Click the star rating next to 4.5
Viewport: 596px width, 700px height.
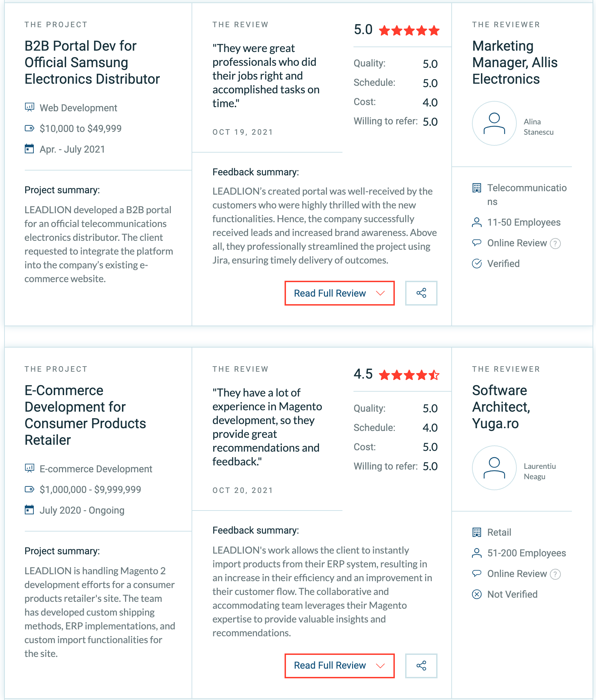point(409,375)
